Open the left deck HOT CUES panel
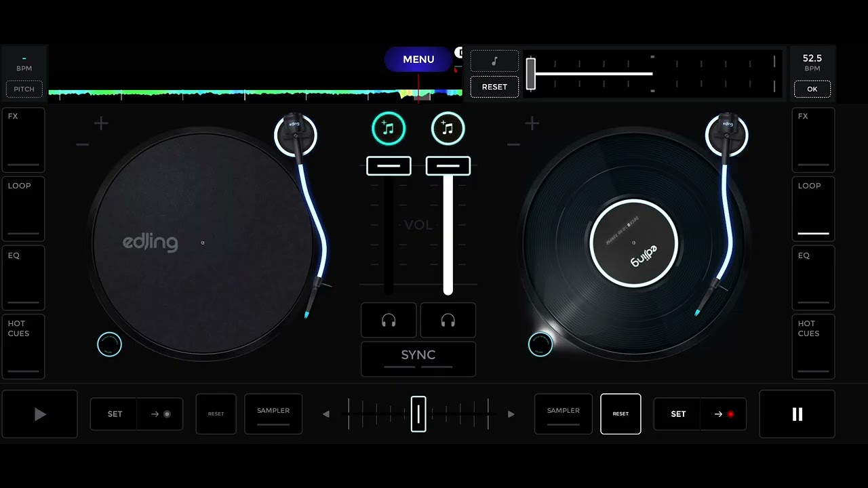Viewport: 868px width, 488px height. pyautogui.click(x=24, y=346)
